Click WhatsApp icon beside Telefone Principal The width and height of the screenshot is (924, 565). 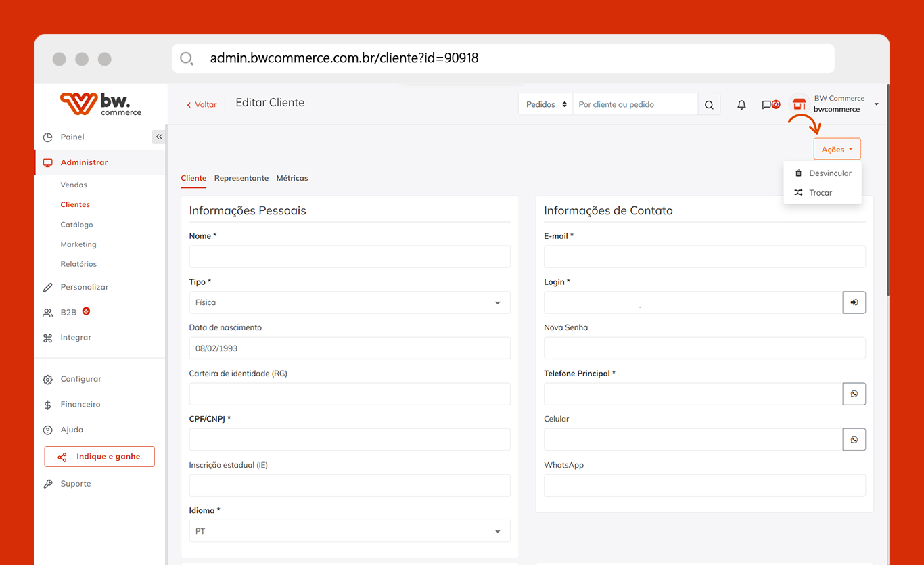tap(854, 394)
